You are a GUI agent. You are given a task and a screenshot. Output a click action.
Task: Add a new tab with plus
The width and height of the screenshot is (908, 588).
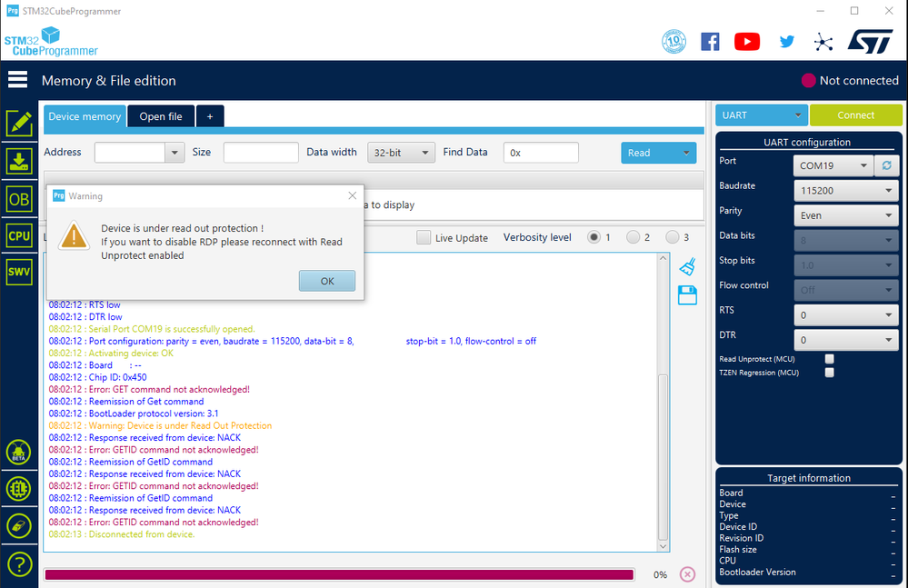210,116
